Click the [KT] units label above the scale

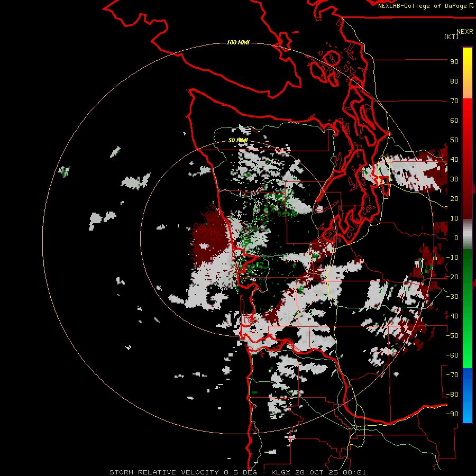pyautogui.click(x=452, y=36)
